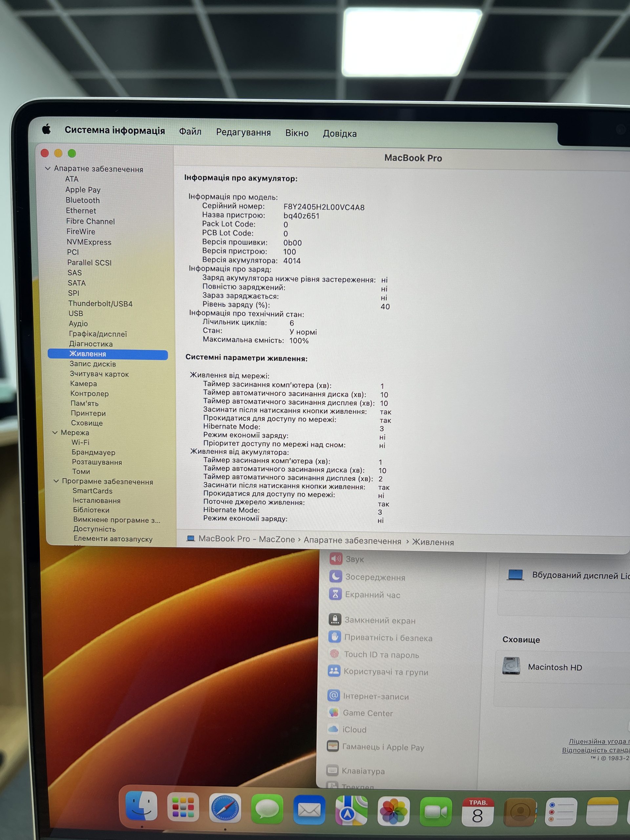Click the Touch ID fingerprint icon

click(x=334, y=654)
